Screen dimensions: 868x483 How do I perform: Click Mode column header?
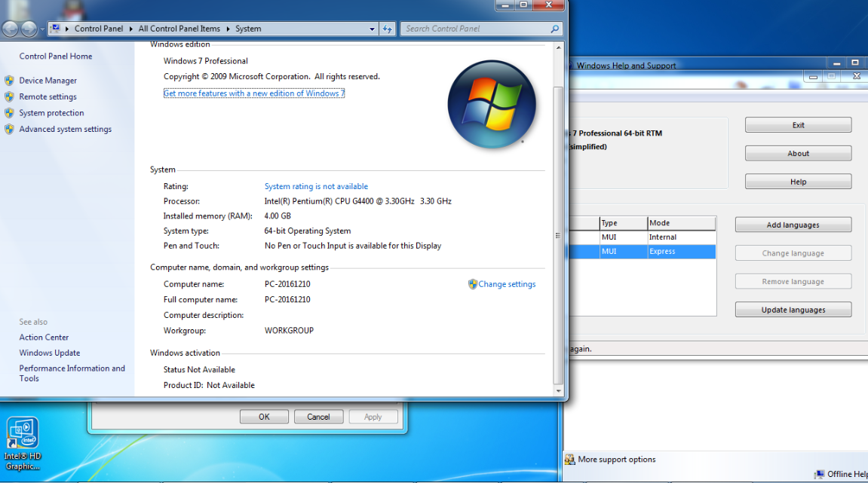click(682, 223)
